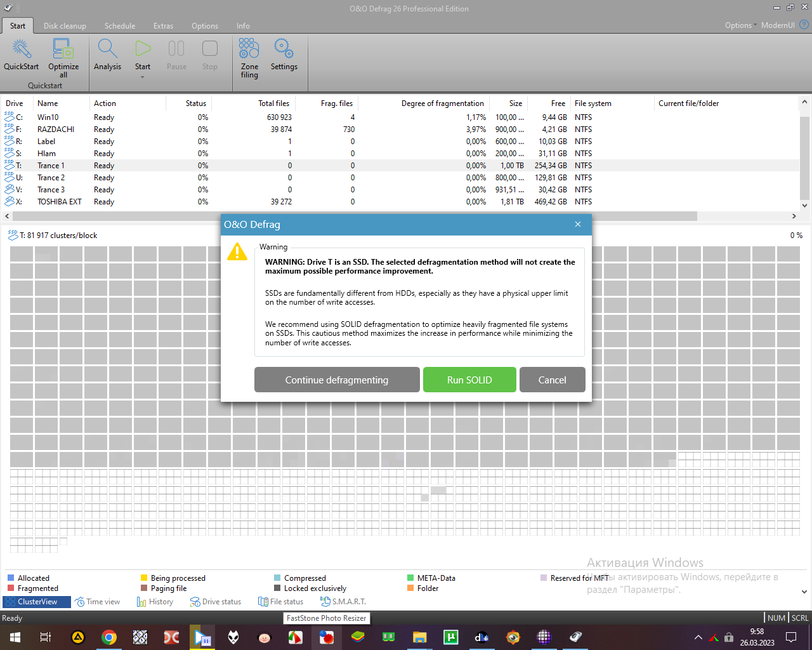Screen dimensions: 812x650
Task: Switch to the Schedule tab
Action: (120, 26)
